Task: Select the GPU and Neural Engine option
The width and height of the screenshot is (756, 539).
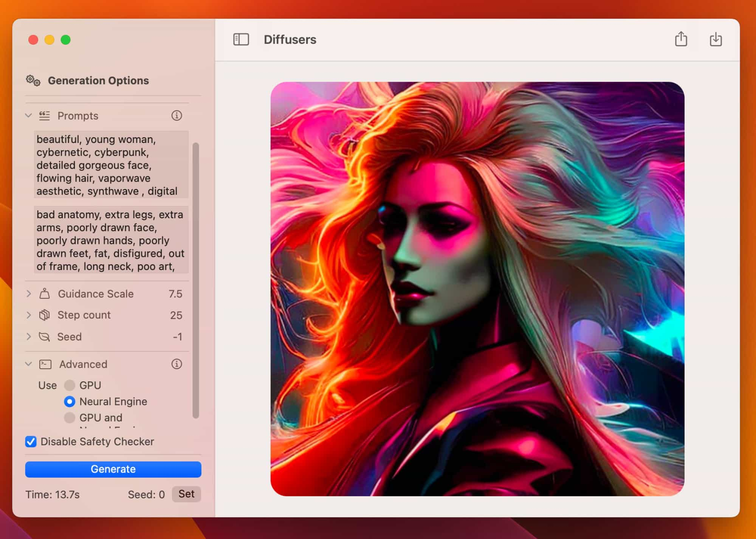Action: tap(70, 418)
